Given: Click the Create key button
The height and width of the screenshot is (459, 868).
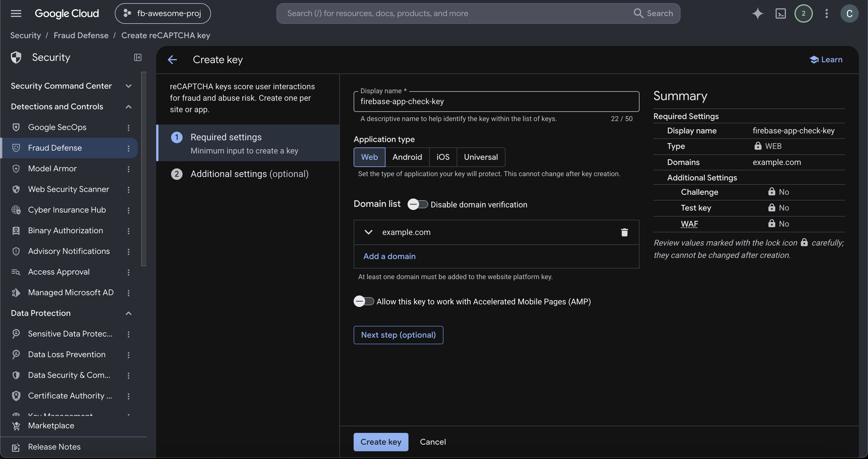Looking at the screenshot, I should [381, 442].
